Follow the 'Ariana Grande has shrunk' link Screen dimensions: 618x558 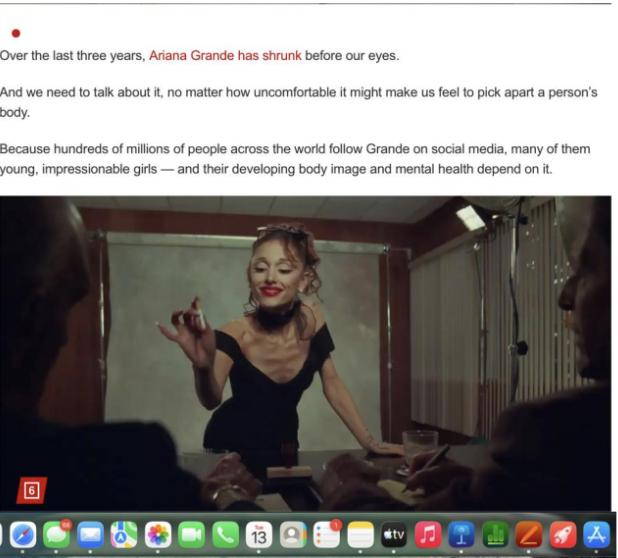225,56
